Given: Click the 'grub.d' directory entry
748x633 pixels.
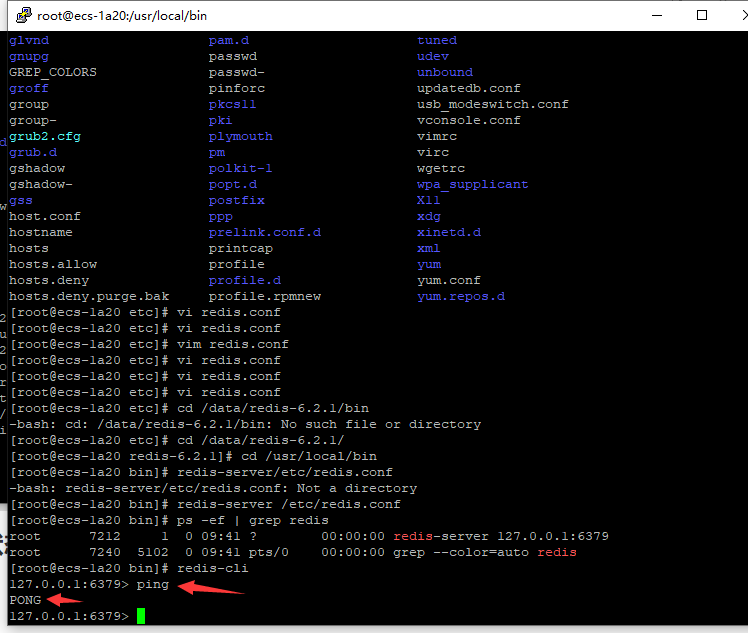Looking at the screenshot, I should [x=33, y=153].
